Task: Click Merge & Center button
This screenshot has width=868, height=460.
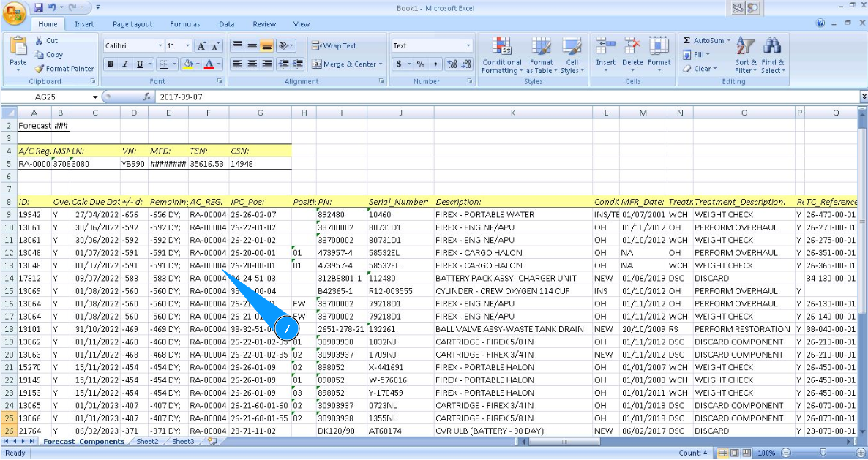Action: click(347, 64)
